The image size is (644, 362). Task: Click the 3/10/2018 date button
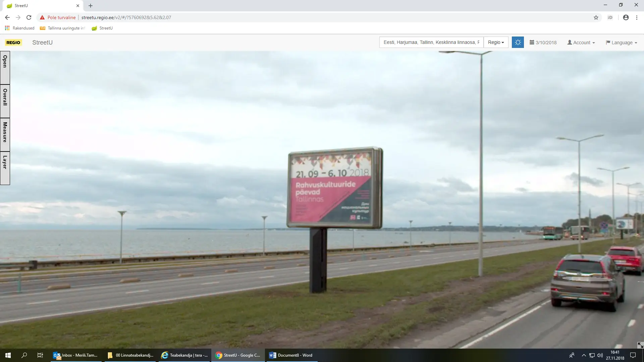[x=543, y=43]
